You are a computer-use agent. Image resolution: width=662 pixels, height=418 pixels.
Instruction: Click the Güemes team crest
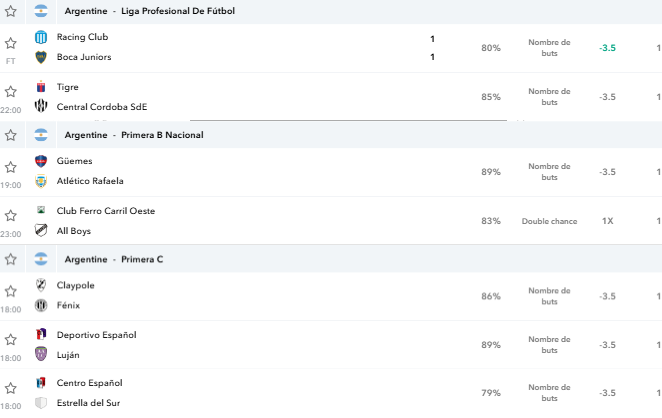pyautogui.click(x=41, y=161)
